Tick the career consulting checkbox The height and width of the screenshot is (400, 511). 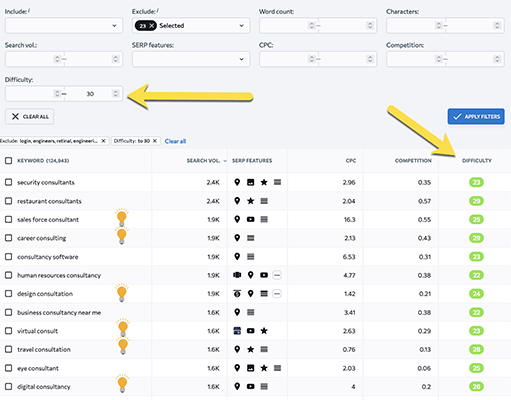9,238
